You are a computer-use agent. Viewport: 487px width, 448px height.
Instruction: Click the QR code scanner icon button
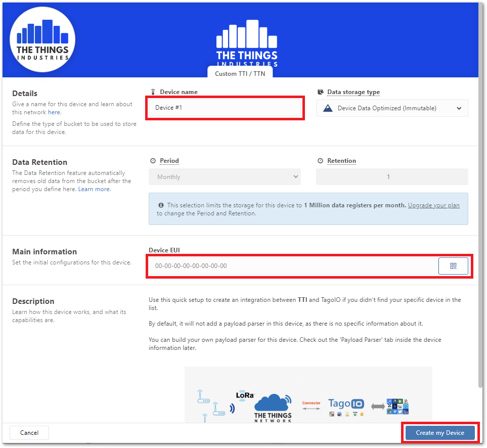pos(453,266)
